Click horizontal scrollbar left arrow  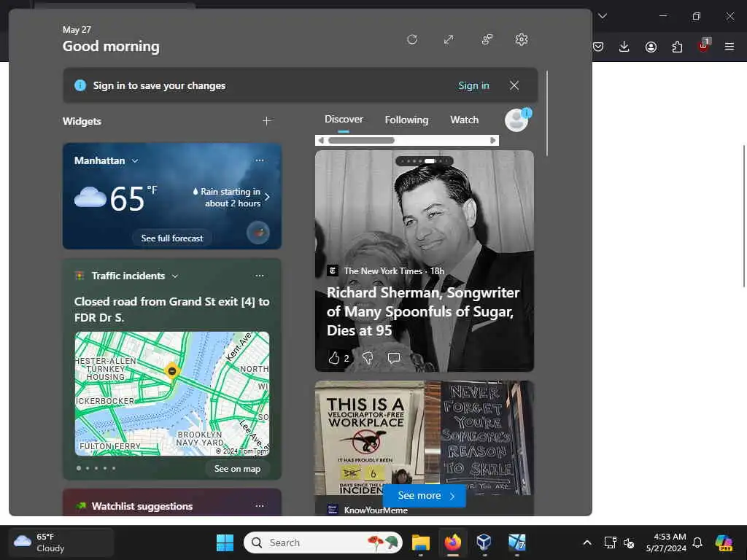(x=321, y=141)
